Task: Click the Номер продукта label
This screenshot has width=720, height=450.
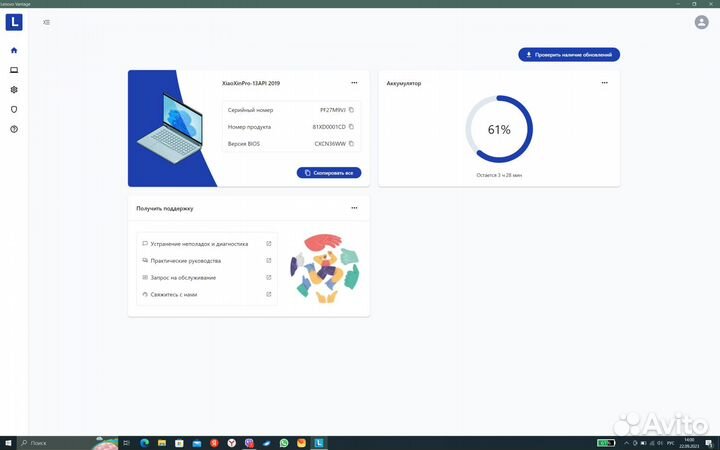Action: pos(249,127)
